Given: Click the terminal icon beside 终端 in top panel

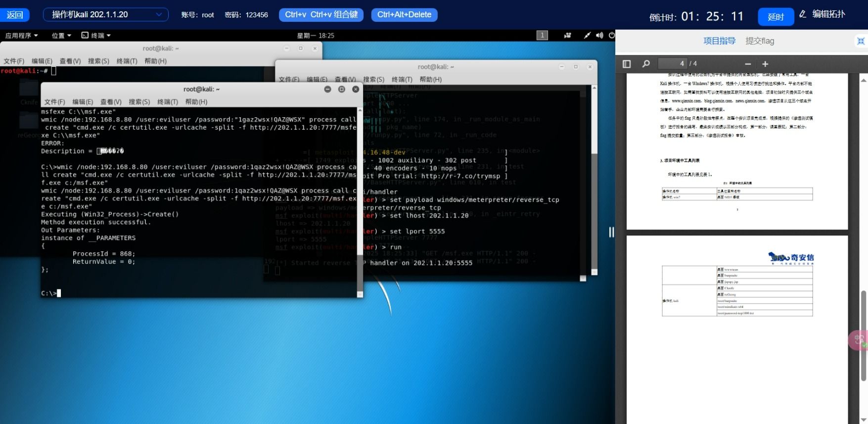Looking at the screenshot, I should [x=85, y=35].
